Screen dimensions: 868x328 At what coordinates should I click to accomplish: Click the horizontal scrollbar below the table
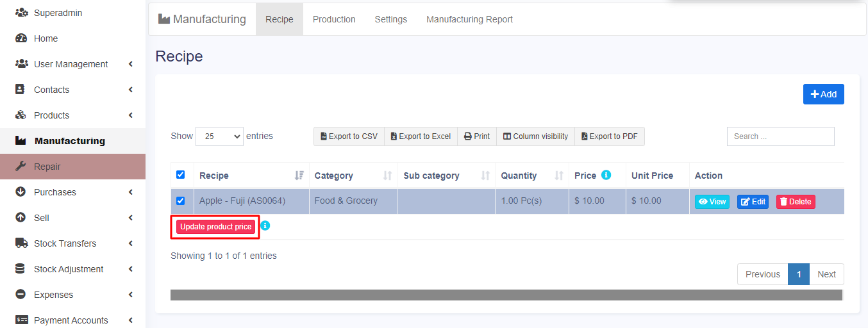point(506,295)
